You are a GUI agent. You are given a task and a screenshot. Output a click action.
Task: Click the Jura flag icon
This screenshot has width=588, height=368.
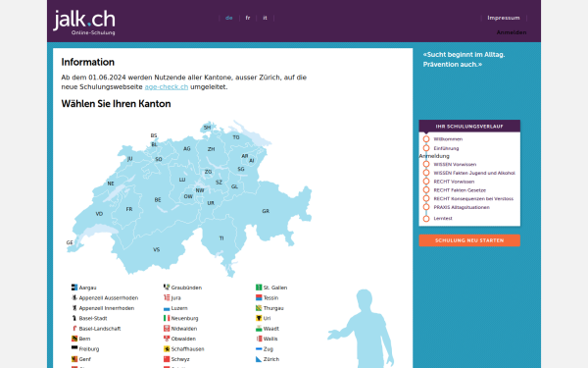pos(167,297)
